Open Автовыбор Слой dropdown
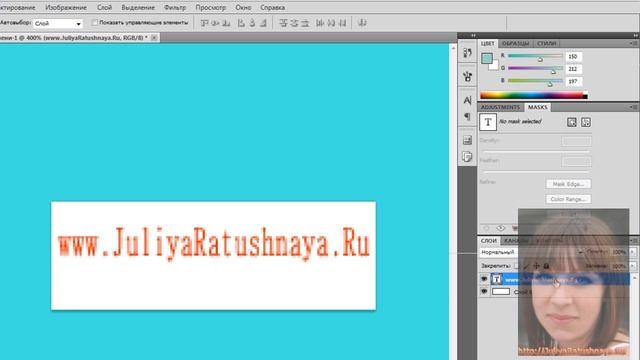 click(x=58, y=24)
